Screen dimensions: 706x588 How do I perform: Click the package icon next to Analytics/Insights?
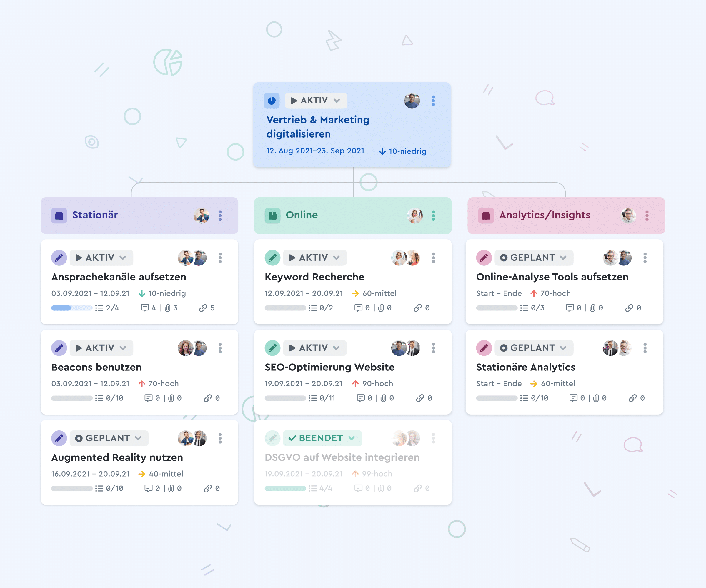tap(486, 216)
